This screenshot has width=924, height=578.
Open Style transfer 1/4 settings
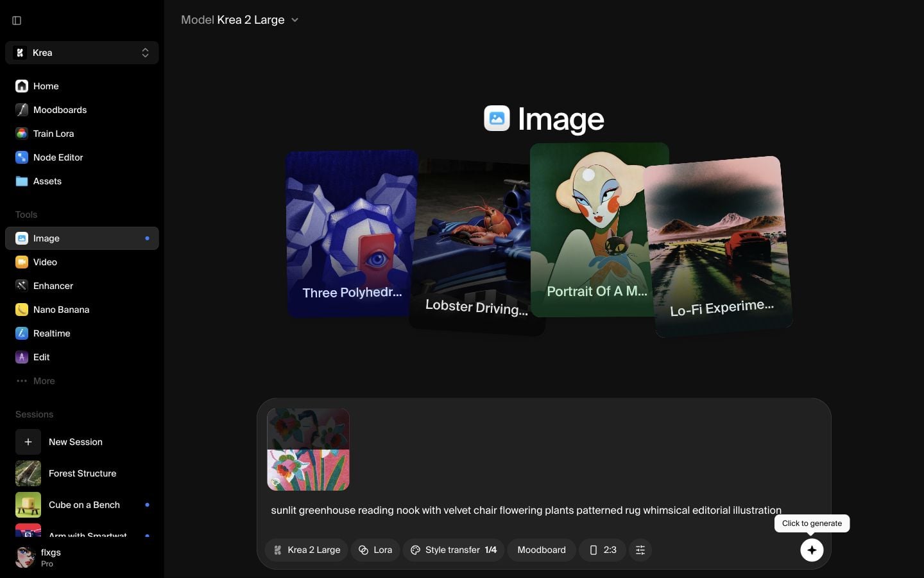point(454,550)
